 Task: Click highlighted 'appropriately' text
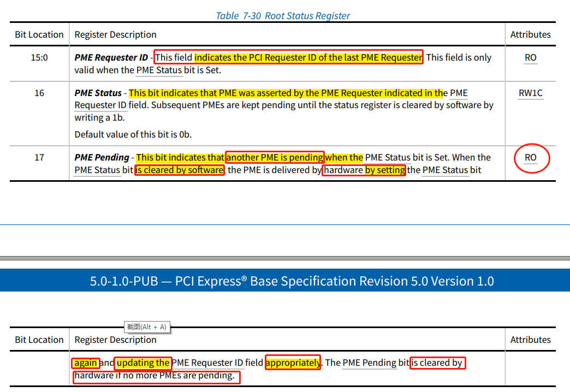(x=293, y=363)
